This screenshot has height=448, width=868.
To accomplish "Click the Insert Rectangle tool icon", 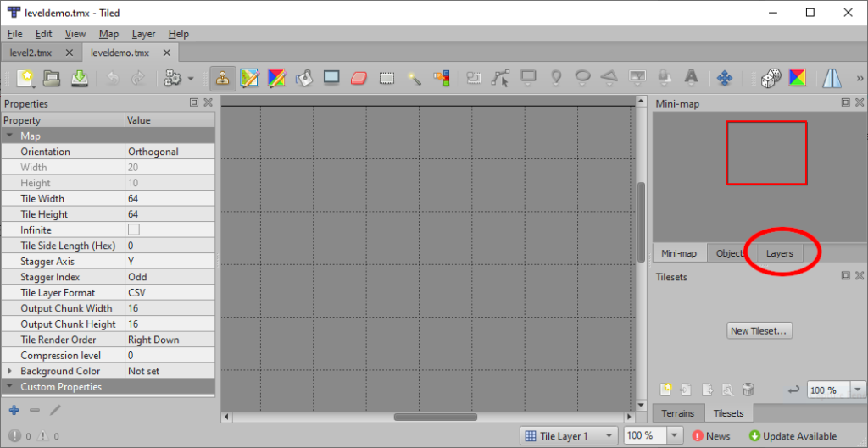I will (528, 79).
